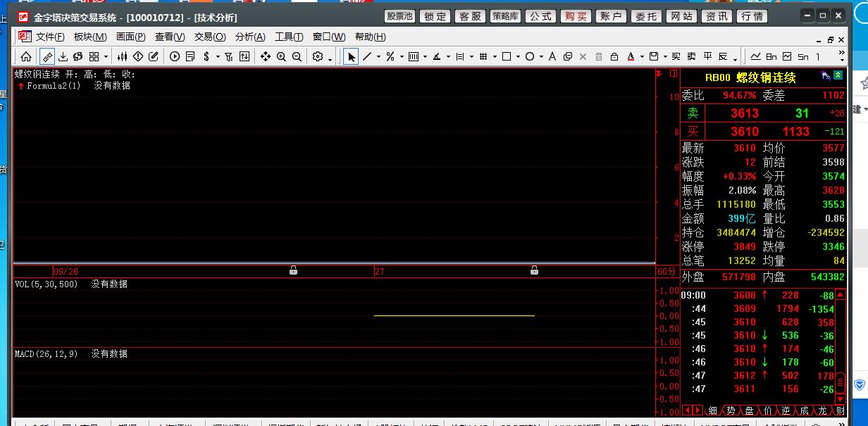Click the 买 buy toolbar button
Screen dimensions: 868x426
click(x=676, y=57)
